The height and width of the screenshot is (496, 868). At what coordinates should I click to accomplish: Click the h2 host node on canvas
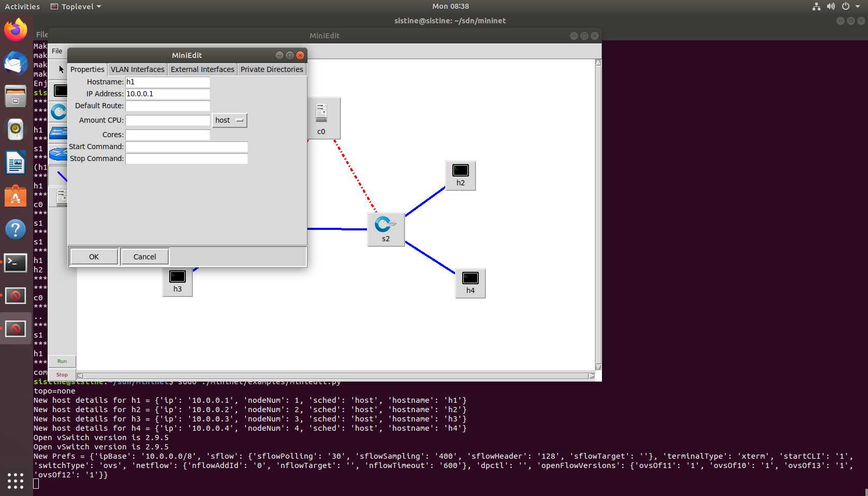pyautogui.click(x=460, y=176)
